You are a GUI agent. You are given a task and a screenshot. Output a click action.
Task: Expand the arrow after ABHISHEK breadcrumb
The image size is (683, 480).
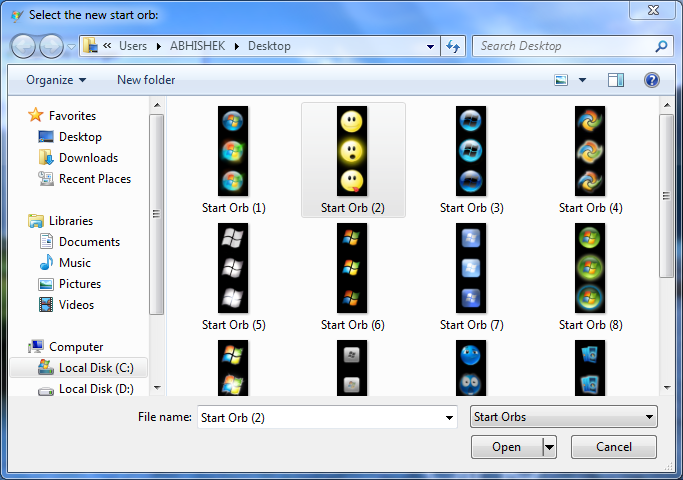pos(237,47)
